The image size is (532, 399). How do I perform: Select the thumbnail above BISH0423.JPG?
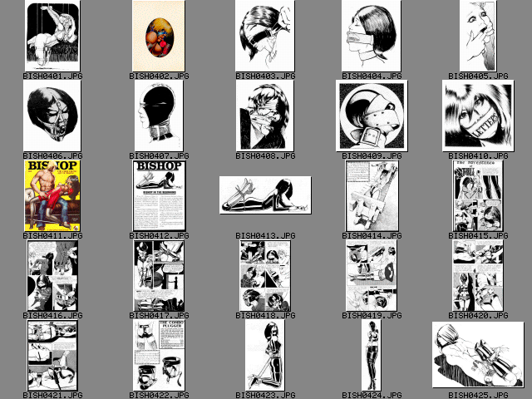point(265,355)
